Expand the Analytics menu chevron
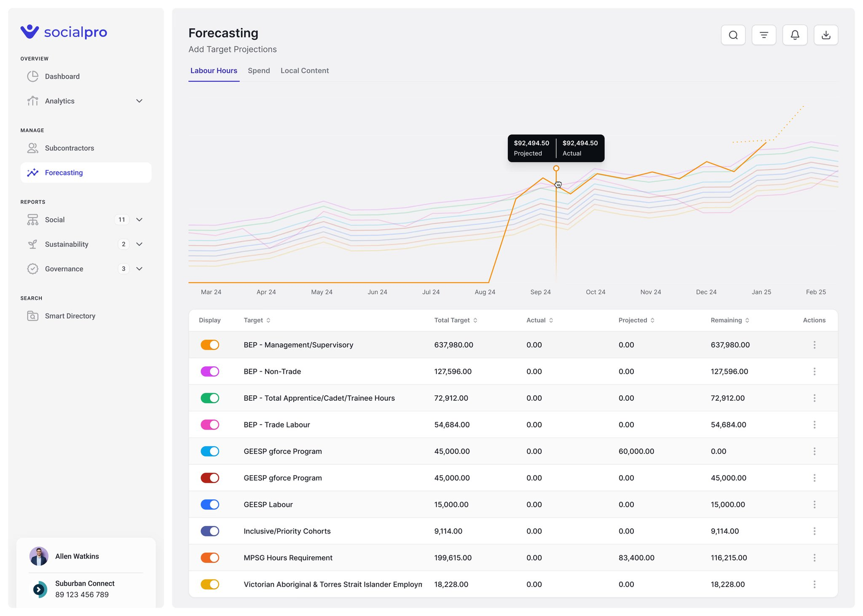This screenshot has width=863, height=616. 139,101
